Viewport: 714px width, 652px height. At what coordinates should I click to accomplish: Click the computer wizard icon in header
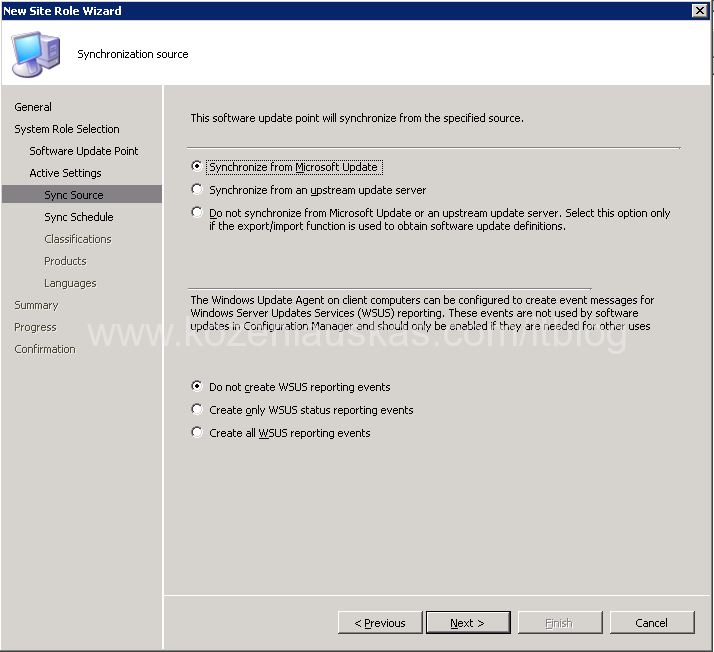pos(36,54)
